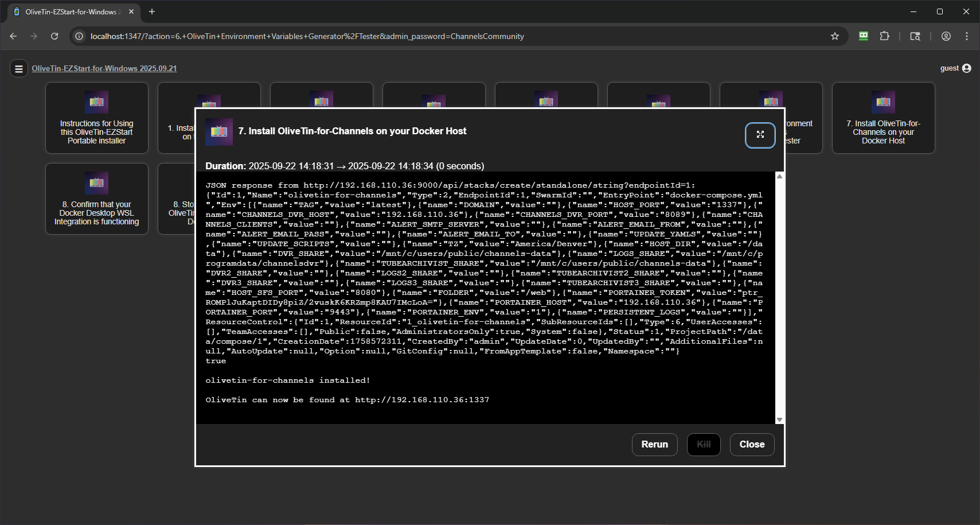Click the TV icon beside the dialog title
Screen dimensions: 980x525
pyautogui.click(x=218, y=131)
